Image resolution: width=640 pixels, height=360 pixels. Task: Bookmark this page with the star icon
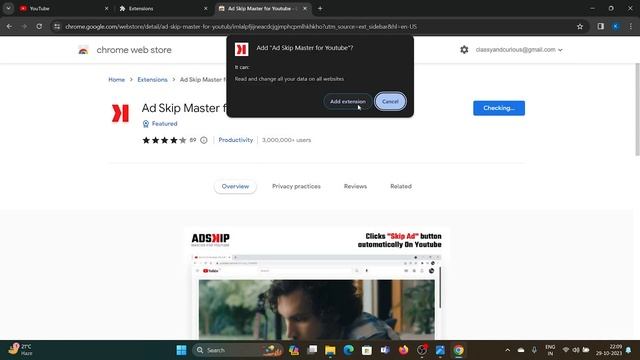(x=580, y=27)
